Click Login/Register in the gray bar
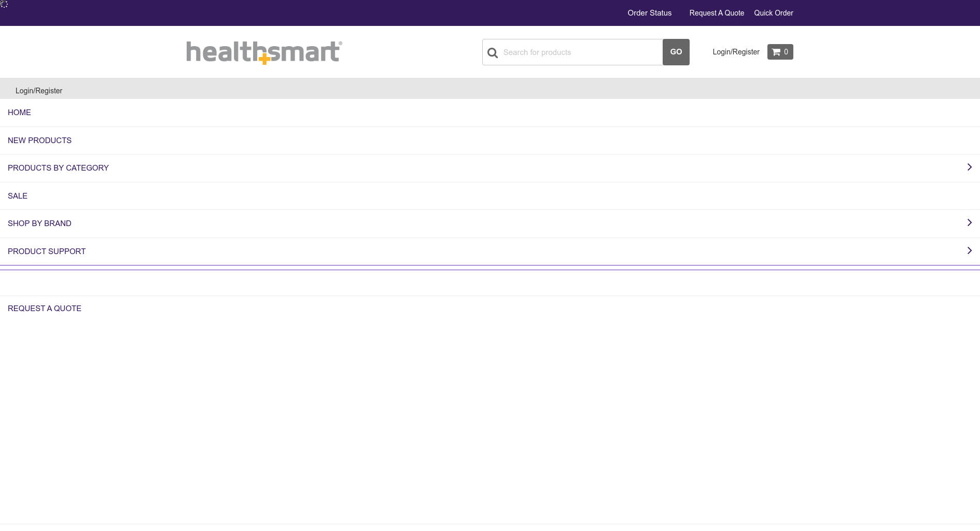Screen dimensions: 980x531 [39, 91]
